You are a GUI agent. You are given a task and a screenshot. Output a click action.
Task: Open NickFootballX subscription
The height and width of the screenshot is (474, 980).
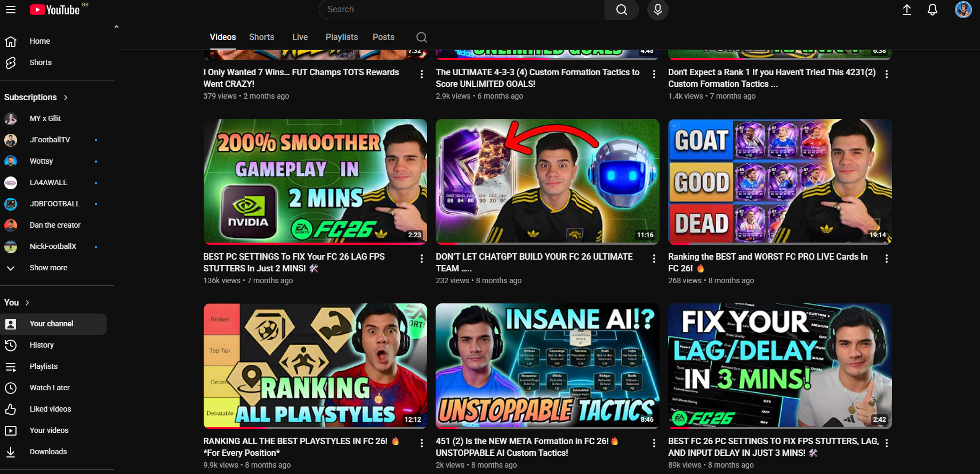[x=53, y=246]
